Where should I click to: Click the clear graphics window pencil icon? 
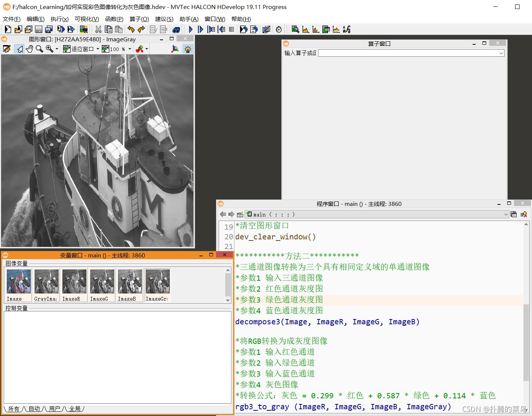pyautogui.click(x=7, y=49)
